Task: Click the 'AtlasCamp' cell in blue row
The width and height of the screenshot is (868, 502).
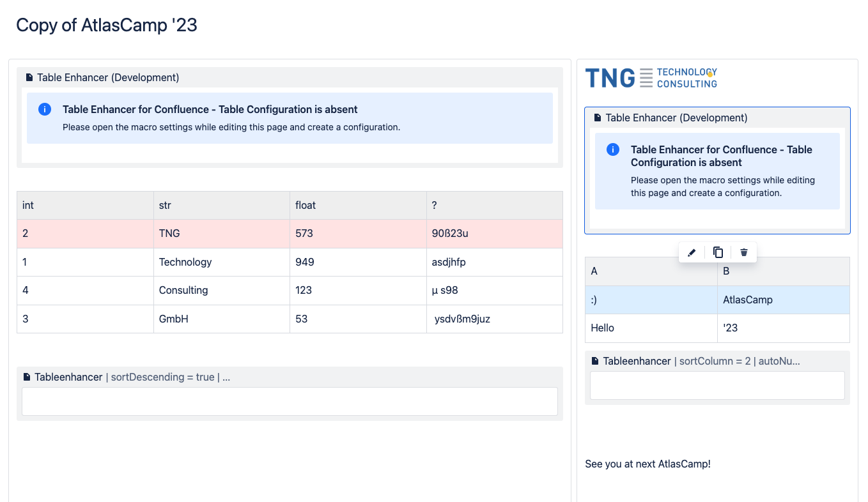Action: pos(783,300)
